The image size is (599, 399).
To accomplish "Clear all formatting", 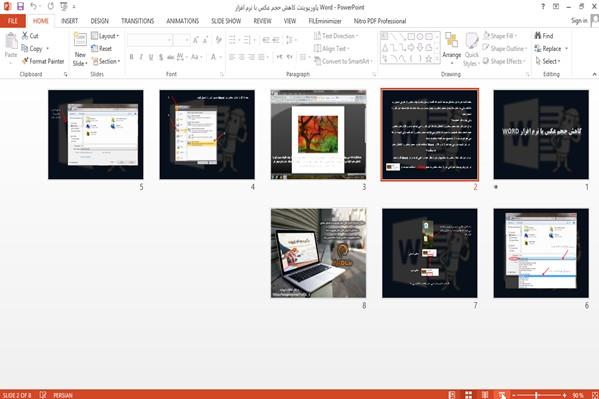I will coord(219,40).
